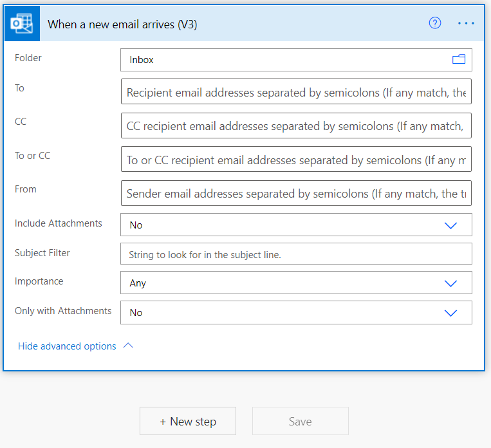Image resolution: width=491 pixels, height=448 pixels.
Task: Click chevron beside Hide advanced options
Action: (128, 346)
